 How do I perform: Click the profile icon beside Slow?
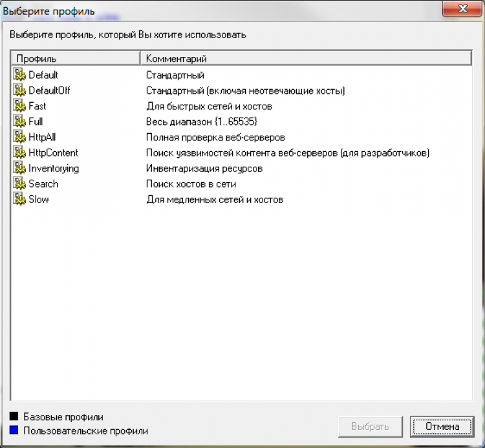19,199
